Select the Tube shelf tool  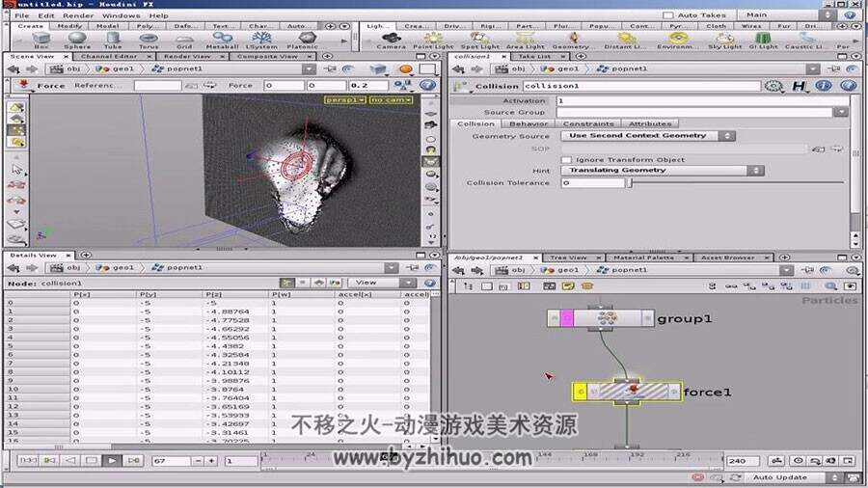tap(113, 41)
